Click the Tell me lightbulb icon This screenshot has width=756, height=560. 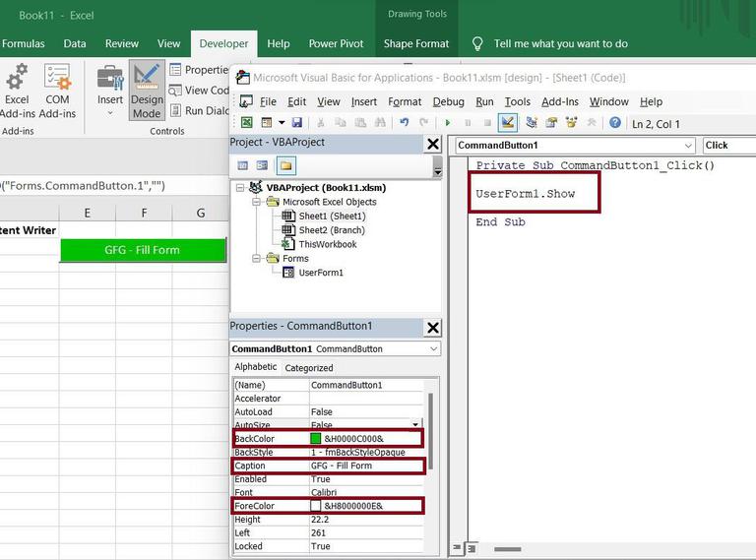(476, 44)
